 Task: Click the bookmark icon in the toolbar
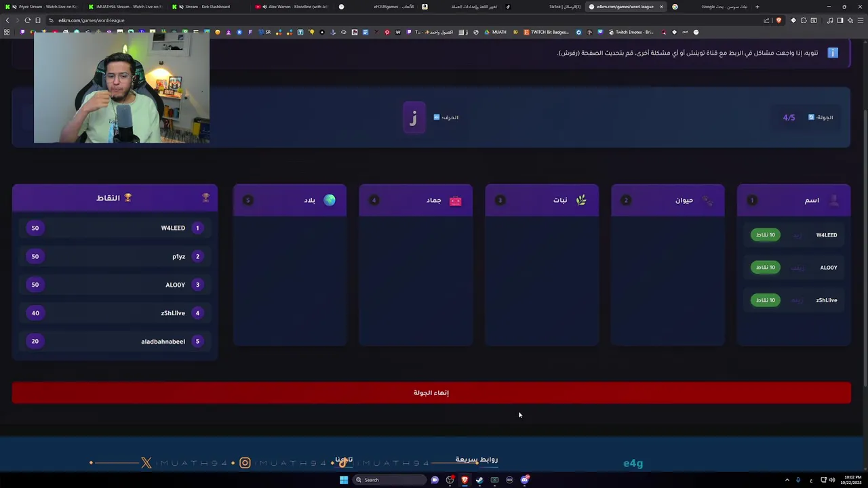[x=38, y=20]
